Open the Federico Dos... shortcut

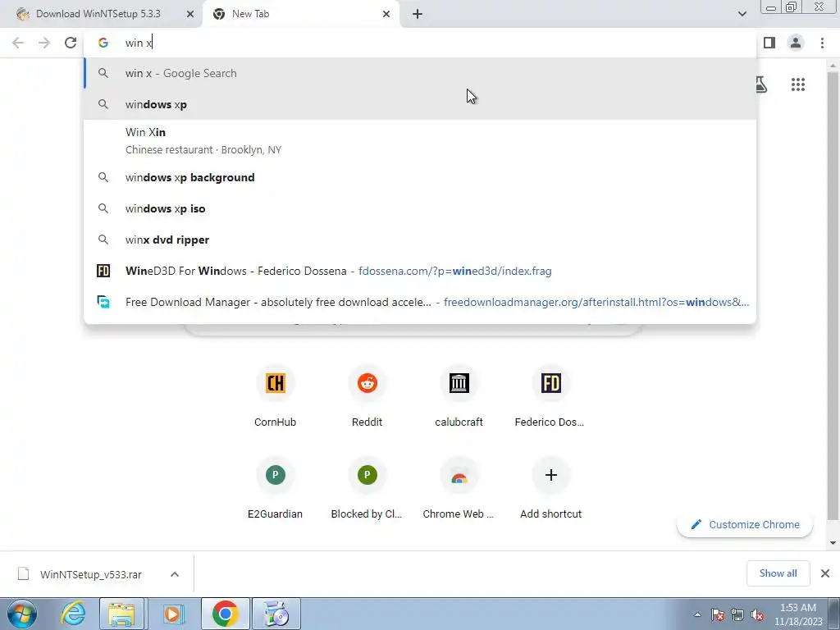[550, 395]
